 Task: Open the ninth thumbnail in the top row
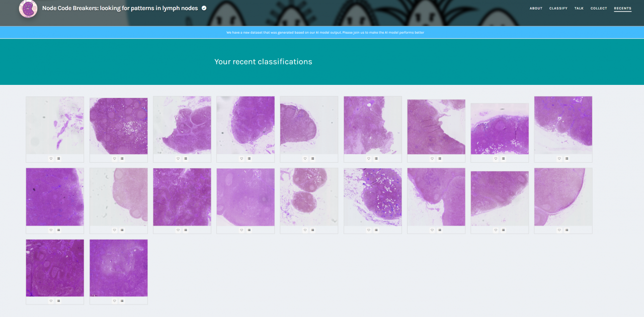563,125
